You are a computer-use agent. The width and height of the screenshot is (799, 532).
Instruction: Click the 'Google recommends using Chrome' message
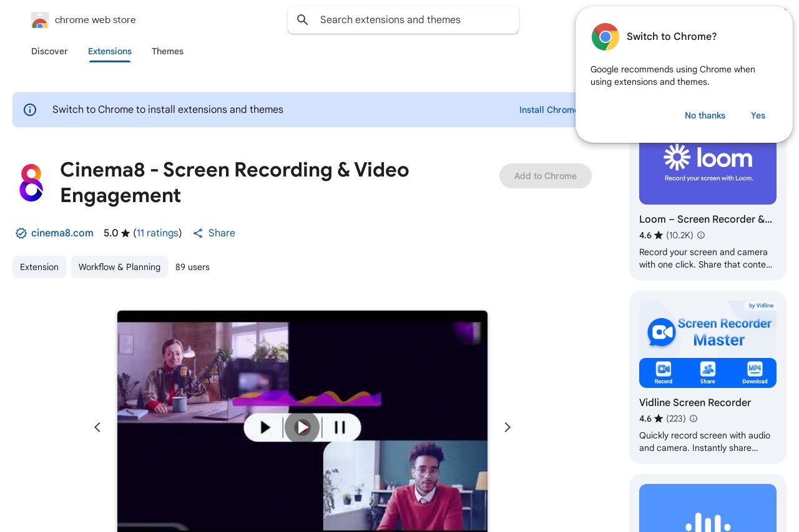tap(673, 75)
